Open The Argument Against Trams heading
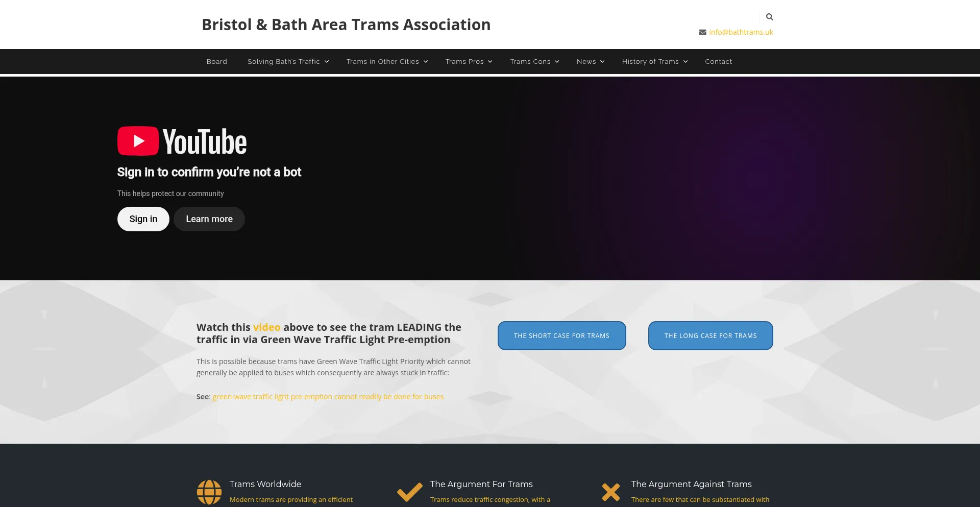Image resolution: width=980 pixels, height=507 pixels. click(x=692, y=484)
